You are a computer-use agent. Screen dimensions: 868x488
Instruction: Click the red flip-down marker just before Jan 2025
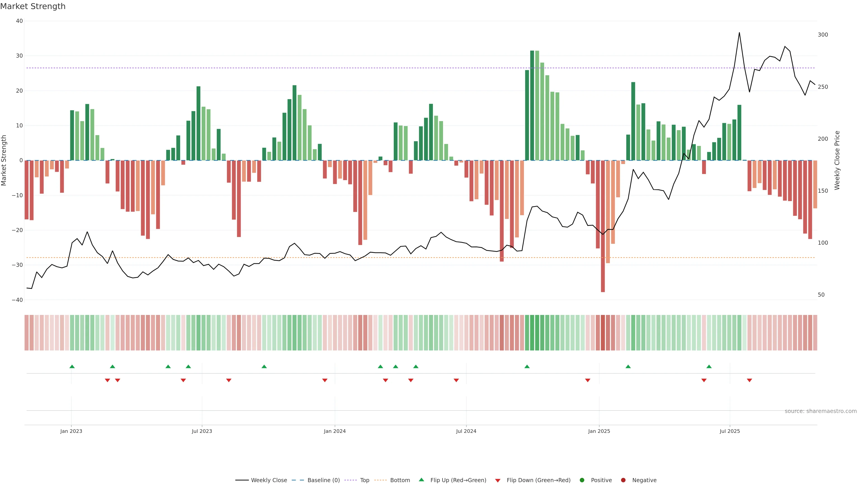(x=588, y=380)
